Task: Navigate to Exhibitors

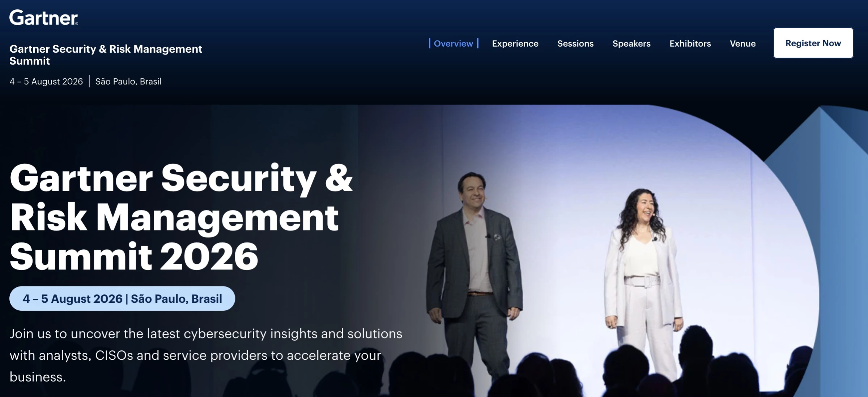Action: pyautogui.click(x=690, y=43)
